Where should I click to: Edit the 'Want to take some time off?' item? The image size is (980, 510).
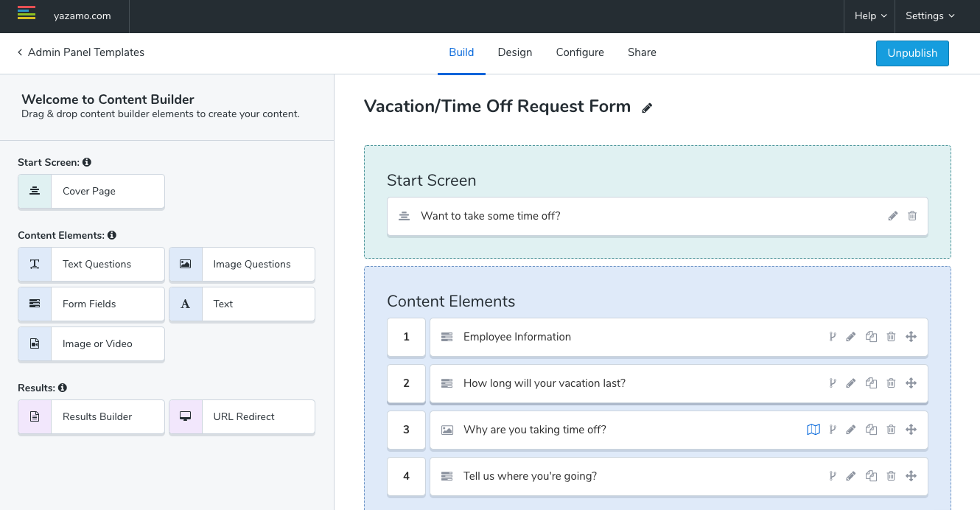click(893, 216)
